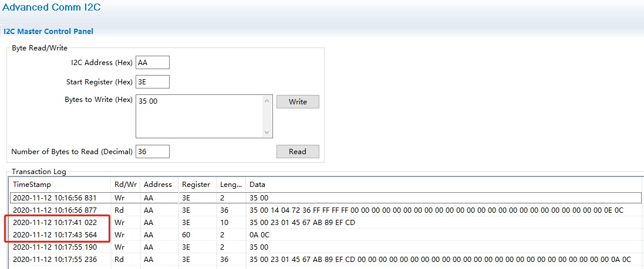Click length cell showing 10
Screen dimensions: 644x269
(224, 223)
